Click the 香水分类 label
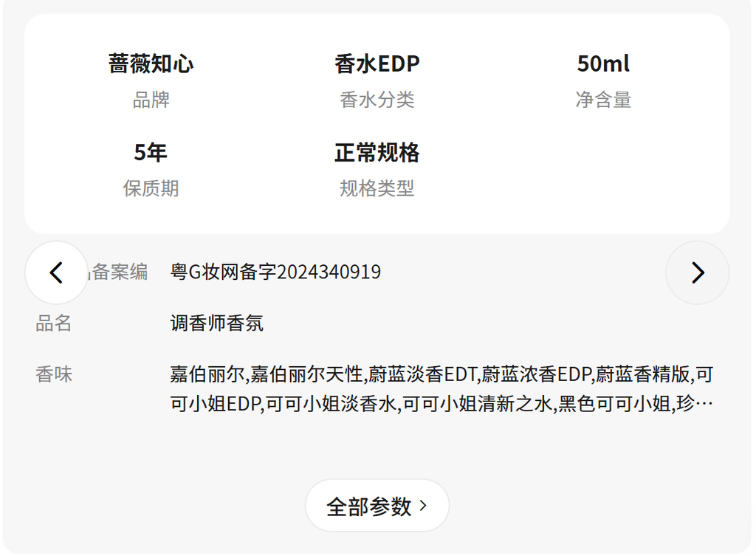Viewport: 756px width, 556px height. [x=377, y=100]
